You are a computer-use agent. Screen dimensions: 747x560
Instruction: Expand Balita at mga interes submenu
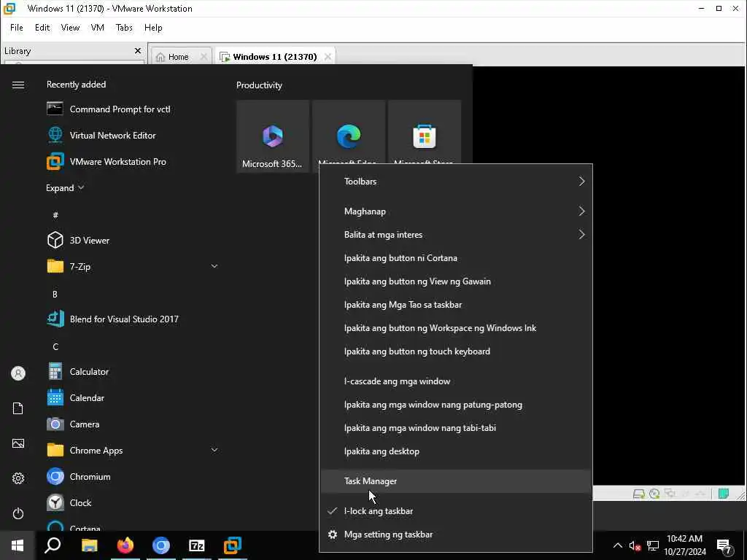(456, 234)
